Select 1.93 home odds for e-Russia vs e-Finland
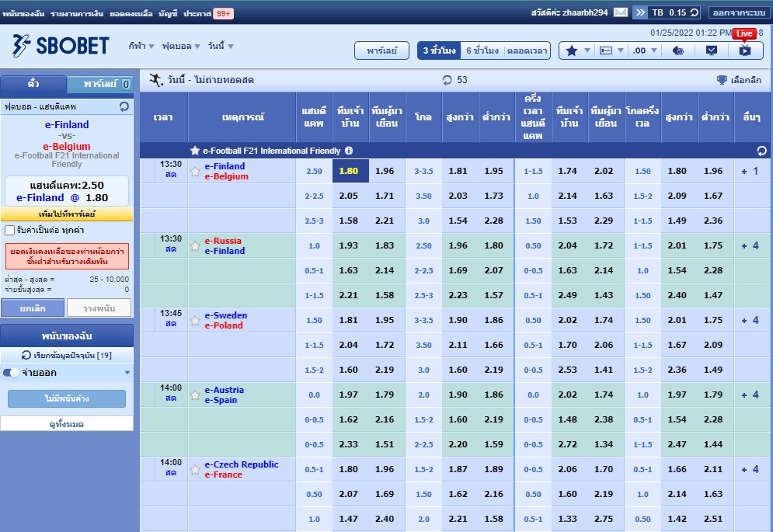The image size is (773, 532). point(349,245)
